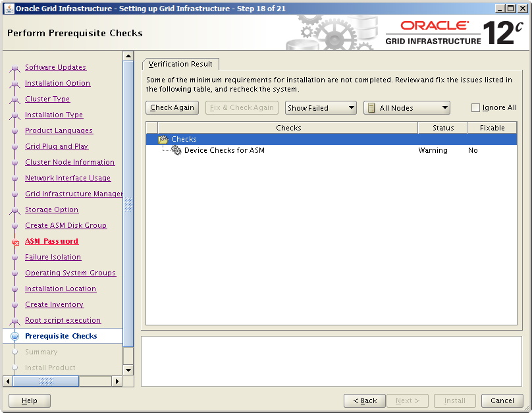The width and height of the screenshot is (532, 413).
Task: Select the Verification Result tab
Action: (180, 64)
